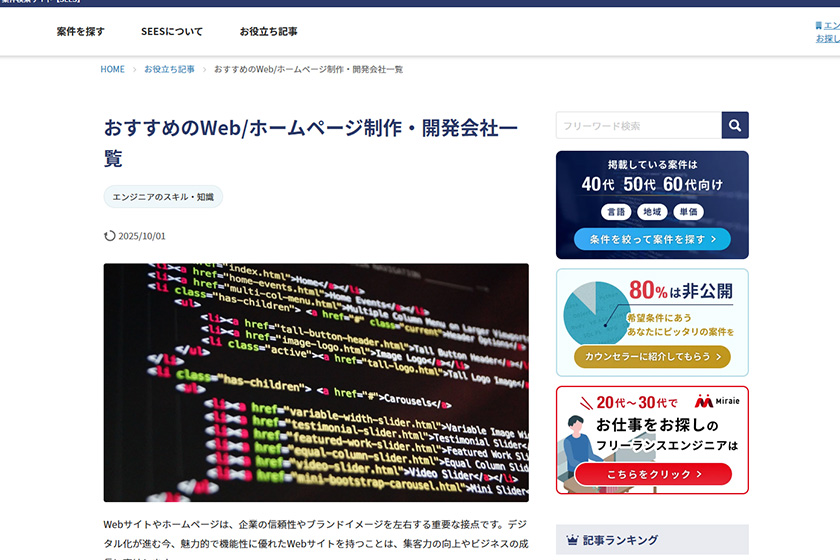Click the お役立ち記事 breadcrumb link
Viewport: 840px width, 560px height.
169,69
